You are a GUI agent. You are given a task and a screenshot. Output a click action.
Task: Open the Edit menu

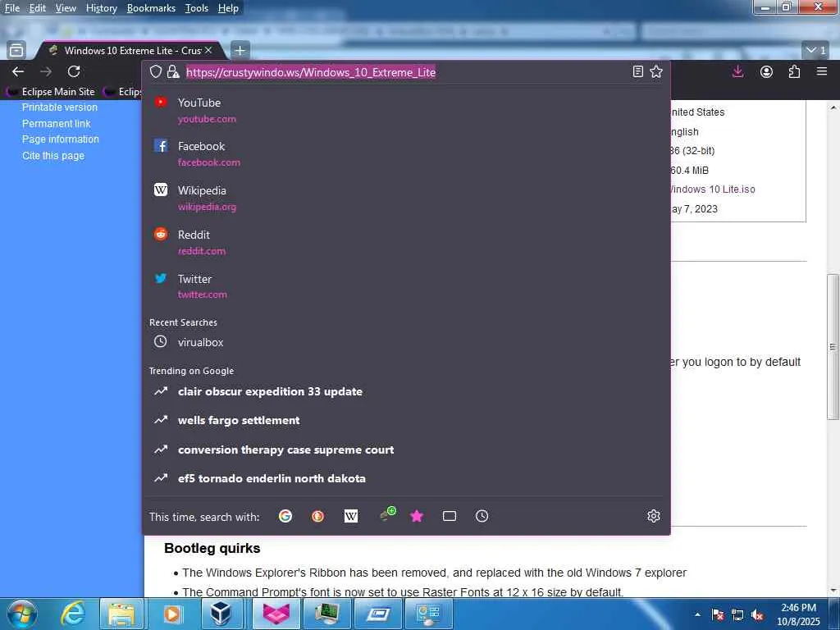coord(37,8)
